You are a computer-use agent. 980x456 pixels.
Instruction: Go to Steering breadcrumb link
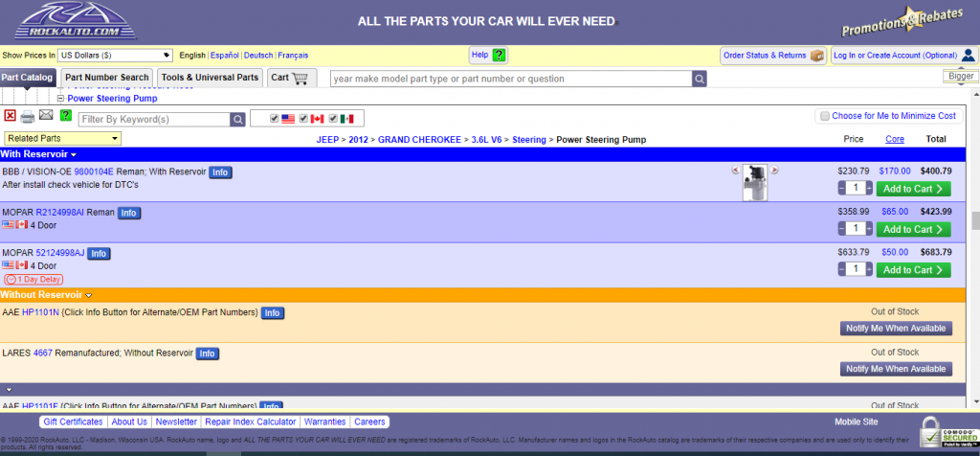pos(528,140)
